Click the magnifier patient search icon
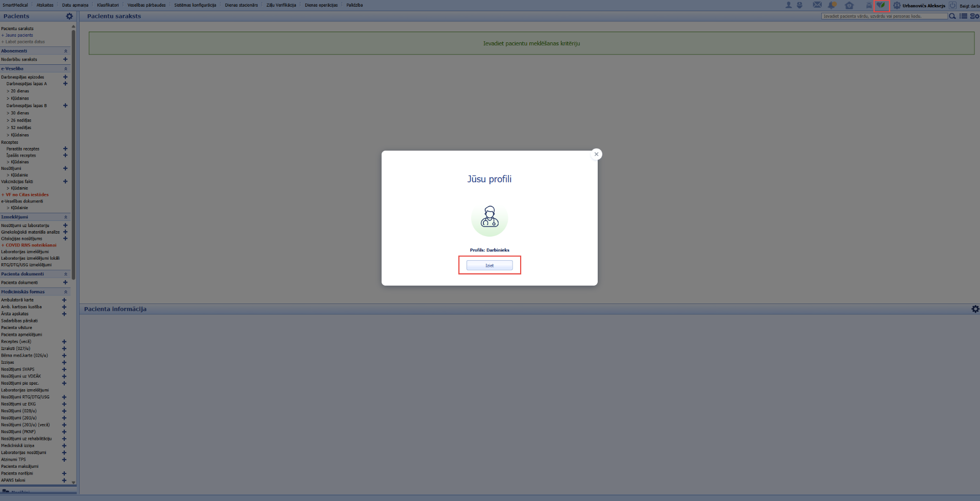The width and height of the screenshot is (980, 501). pyautogui.click(x=952, y=16)
